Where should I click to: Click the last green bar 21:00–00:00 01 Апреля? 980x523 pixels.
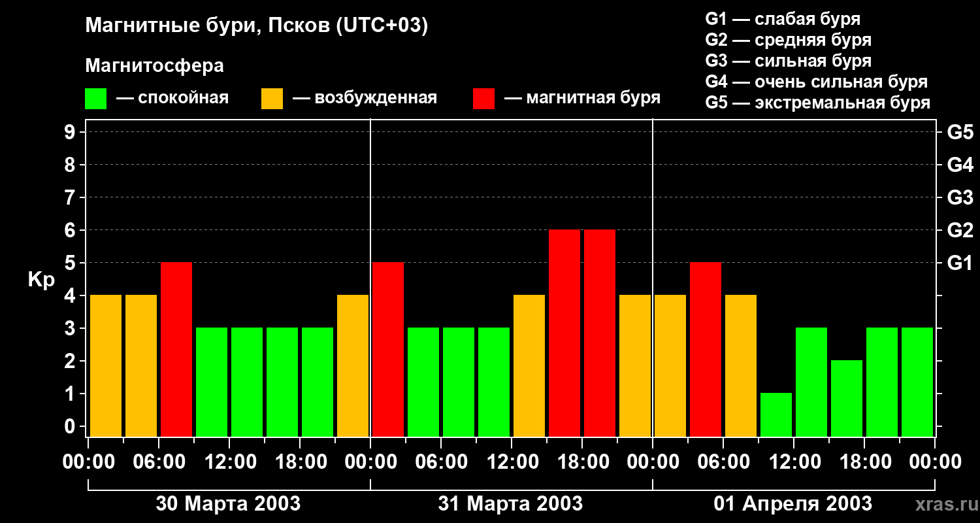coord(917,382)
